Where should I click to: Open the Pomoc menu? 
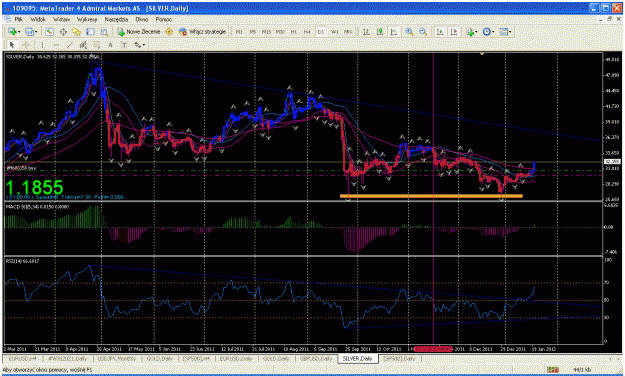163,19
